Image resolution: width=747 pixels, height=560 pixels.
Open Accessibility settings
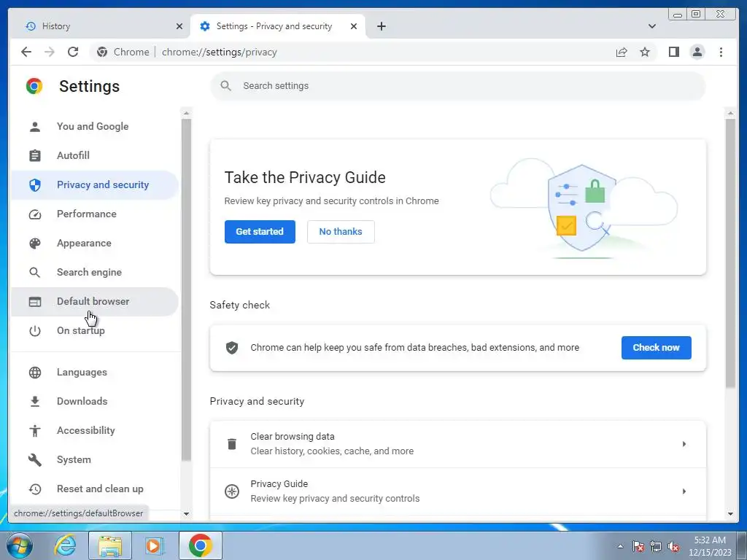[x=95, y=430]
